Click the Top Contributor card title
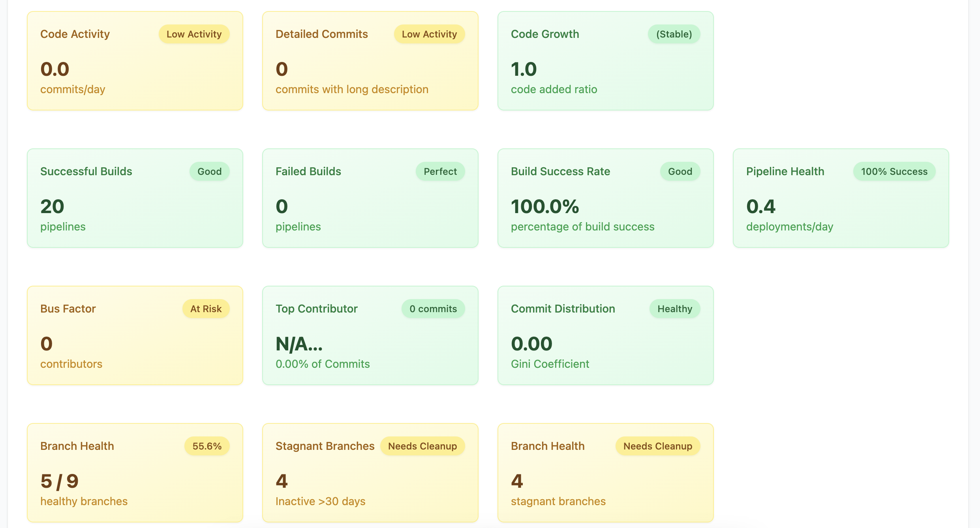Screen dimensions: 980x528 [317, 309]
